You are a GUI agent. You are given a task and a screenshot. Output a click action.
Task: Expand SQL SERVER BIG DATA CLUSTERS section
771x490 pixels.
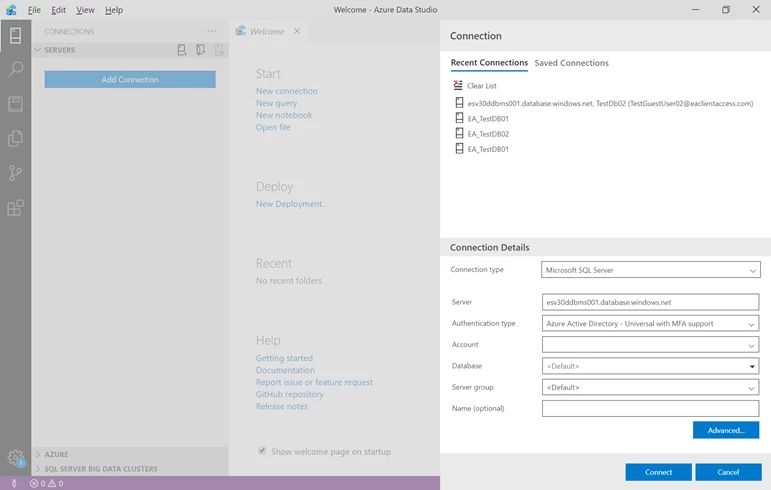click(x=38, y=469)
